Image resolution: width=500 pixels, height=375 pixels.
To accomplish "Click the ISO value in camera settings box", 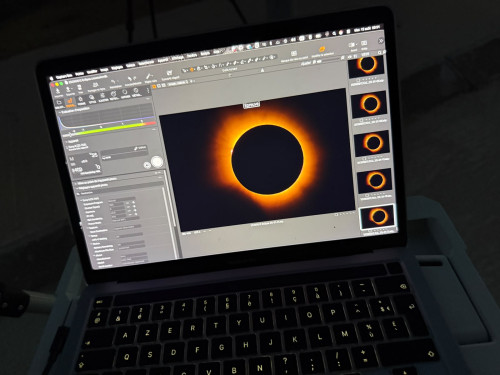I will click(77, 170).
